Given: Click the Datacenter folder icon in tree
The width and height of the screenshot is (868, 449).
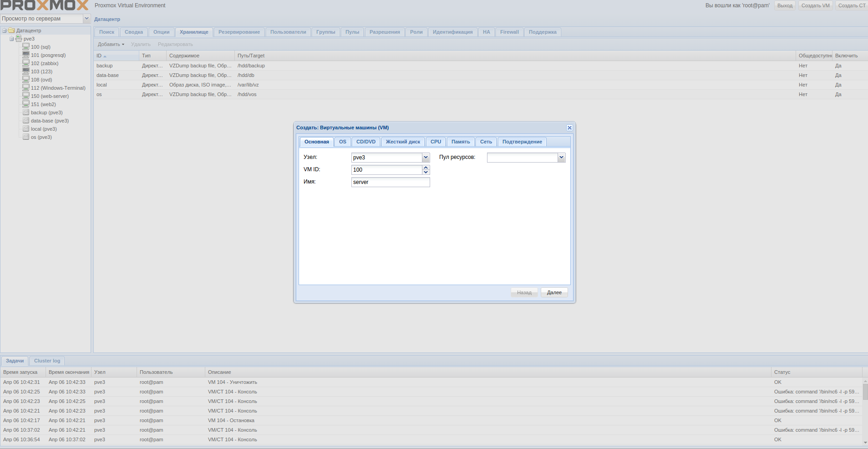Looking at the screenshot, I should pos(11,31).
